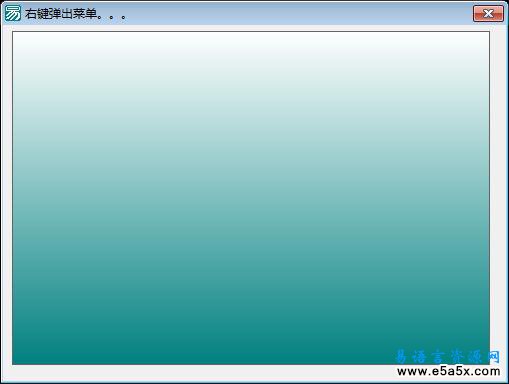Screen dimensions: 509x384
Task: Click the gray strip above the gradient panel
Action: (x=251, y=28)
